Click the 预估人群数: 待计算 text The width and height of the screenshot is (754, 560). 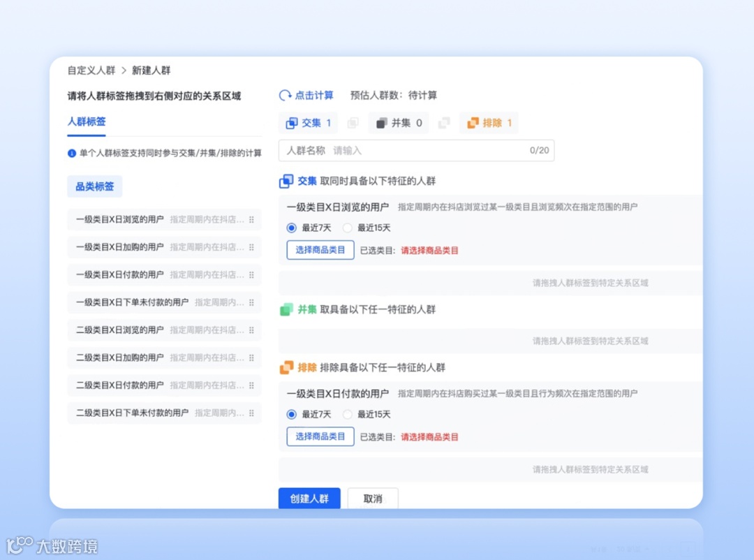(393, 95)
